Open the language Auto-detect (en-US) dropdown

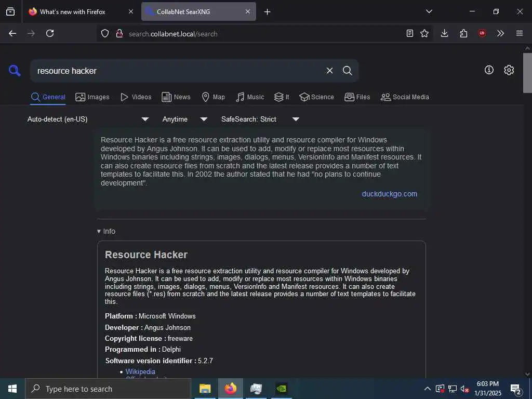pos(88,119)
